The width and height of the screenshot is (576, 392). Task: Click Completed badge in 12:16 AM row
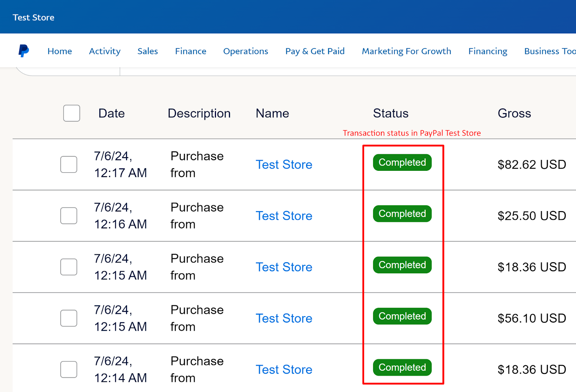(402, 214)
